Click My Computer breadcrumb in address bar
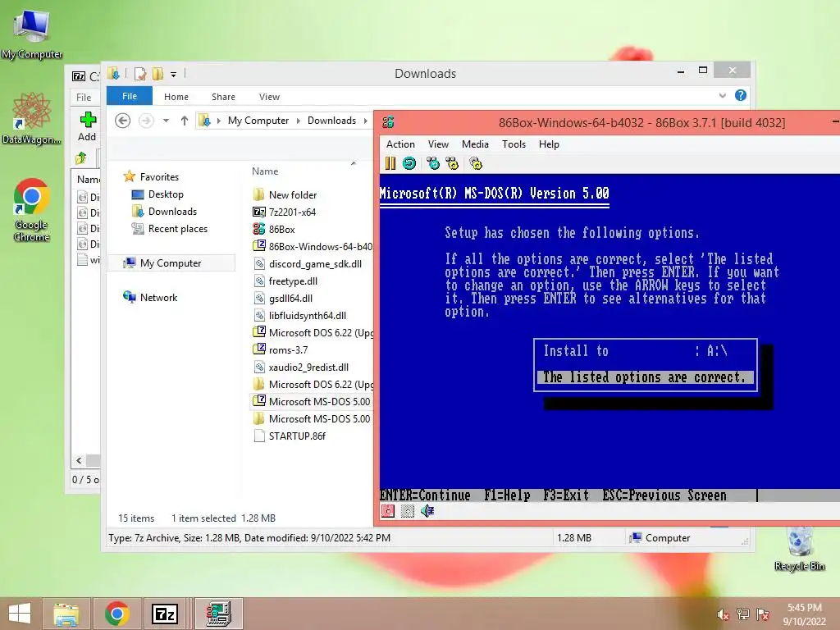840x630 pixels. [258, 121]
